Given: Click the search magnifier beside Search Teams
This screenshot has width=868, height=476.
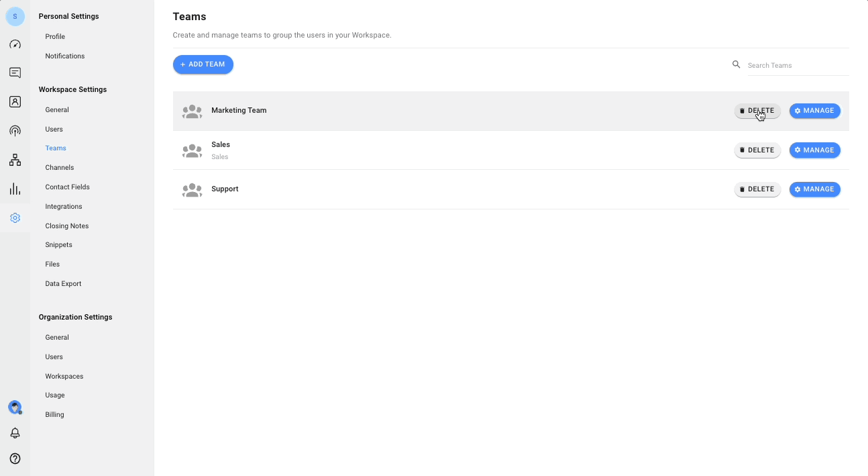Looking at the screenshot, I should coord(736,64).
